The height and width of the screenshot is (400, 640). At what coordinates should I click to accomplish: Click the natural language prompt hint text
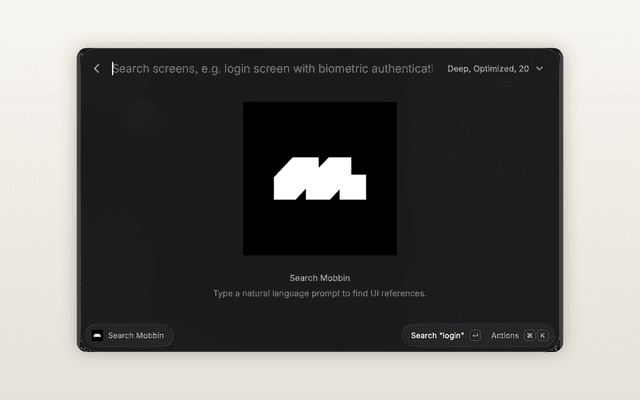click(320, 293)
